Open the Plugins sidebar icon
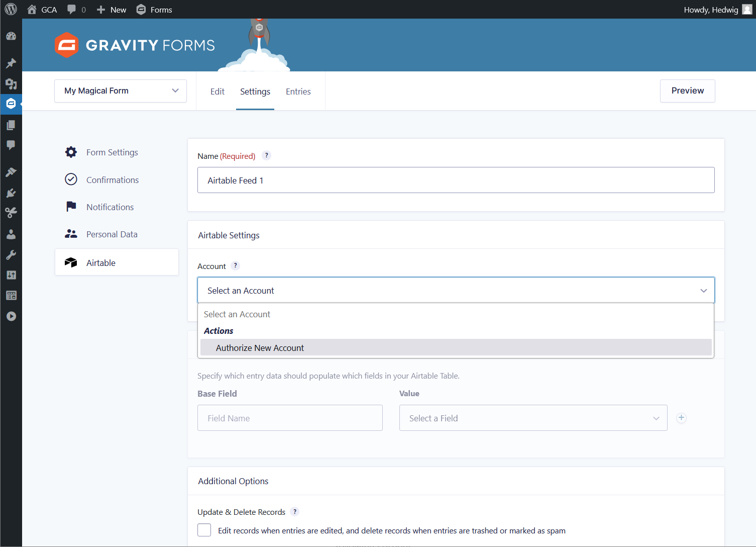756x547 pixels. point(11,193)
